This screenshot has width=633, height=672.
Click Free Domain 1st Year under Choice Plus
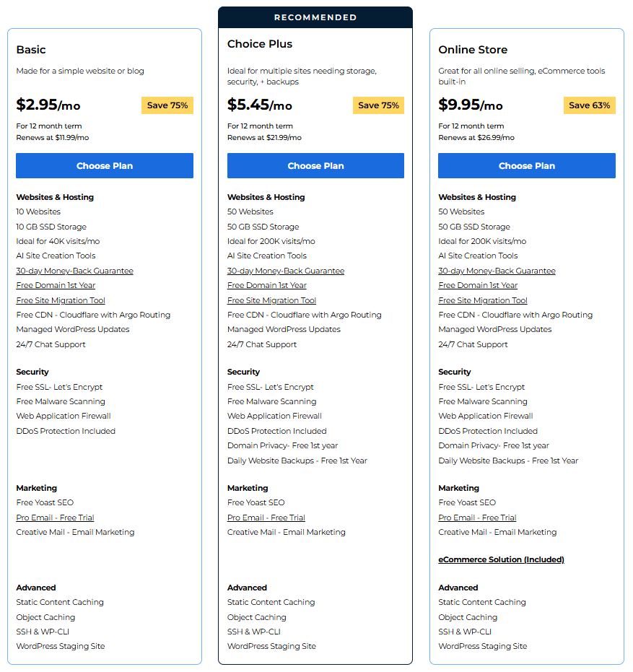click(x=267, y=285)
